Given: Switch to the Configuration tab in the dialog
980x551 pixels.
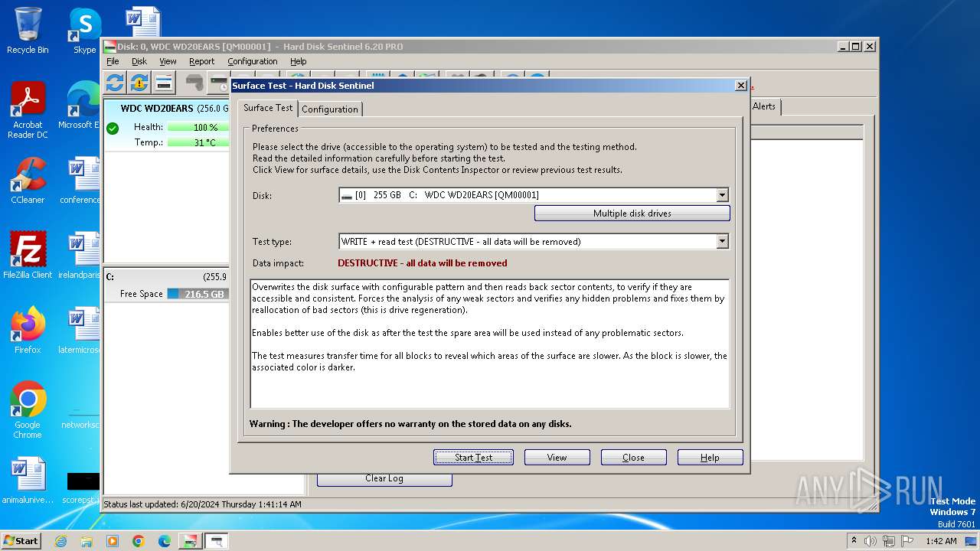Looking at the screenshot, I should point(330,109).
